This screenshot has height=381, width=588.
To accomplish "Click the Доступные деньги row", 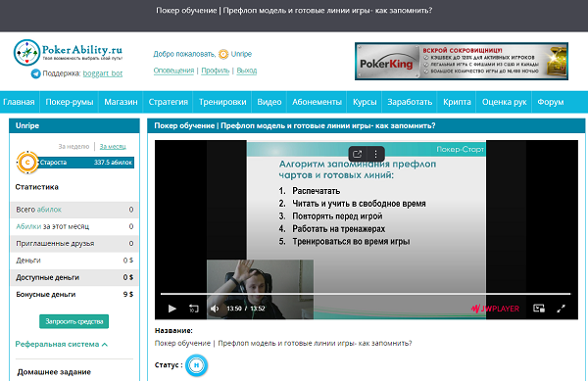I will 74,277.
